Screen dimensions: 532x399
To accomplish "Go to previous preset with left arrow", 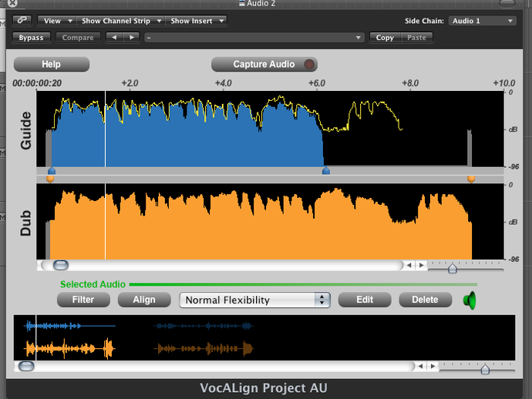I will click(x=114, y=37).
